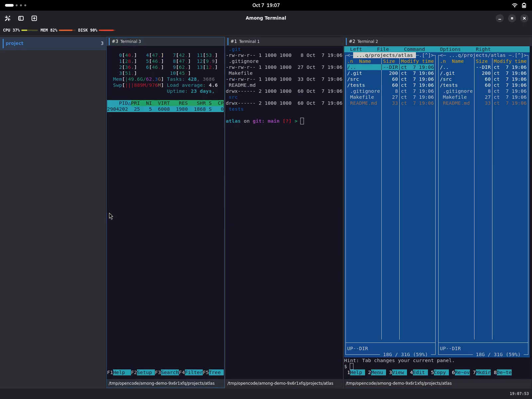Viewport: 532px width, 399px height.
Task: Open the Right menu in Midnight Commander
Action: pyautogui.click(x=483, y=49)
